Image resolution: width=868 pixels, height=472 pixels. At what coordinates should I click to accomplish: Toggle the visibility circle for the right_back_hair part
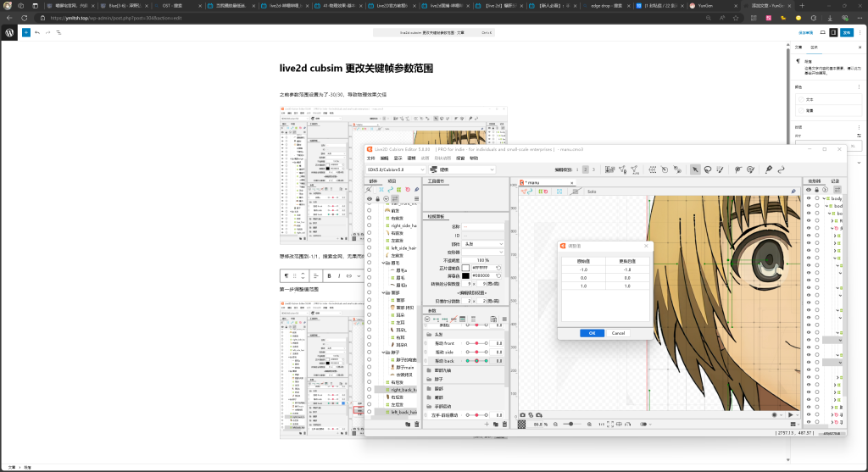pyautogui.click(x=370, y=390)
